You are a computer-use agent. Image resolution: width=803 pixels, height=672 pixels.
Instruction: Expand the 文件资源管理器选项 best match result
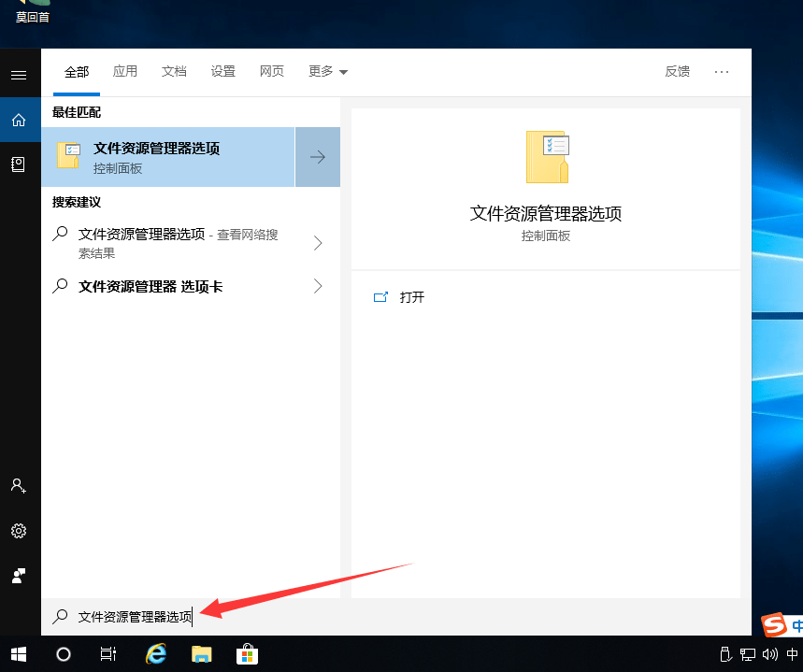(318, 157)
